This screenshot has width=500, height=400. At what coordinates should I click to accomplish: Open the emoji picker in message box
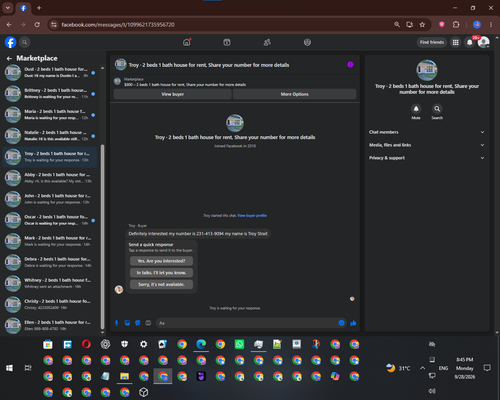point(341,323)
